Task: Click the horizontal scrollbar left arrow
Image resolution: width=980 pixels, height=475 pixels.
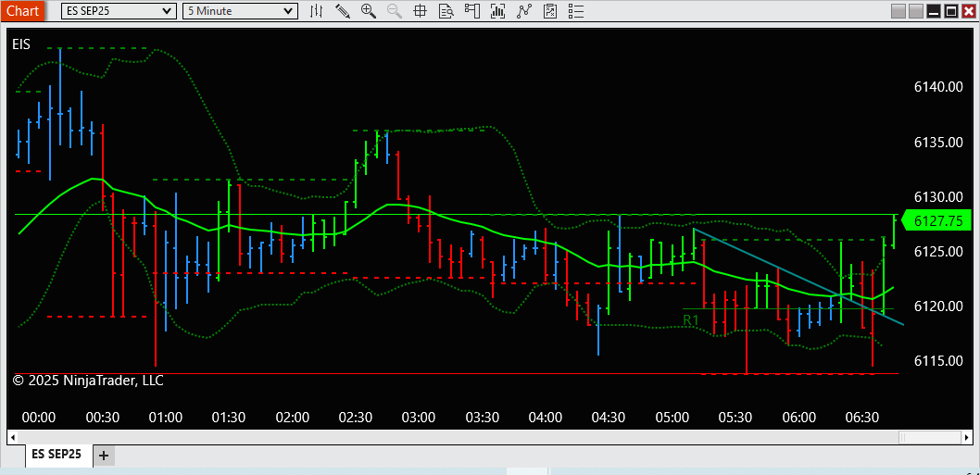Action: tap(12, 436)
